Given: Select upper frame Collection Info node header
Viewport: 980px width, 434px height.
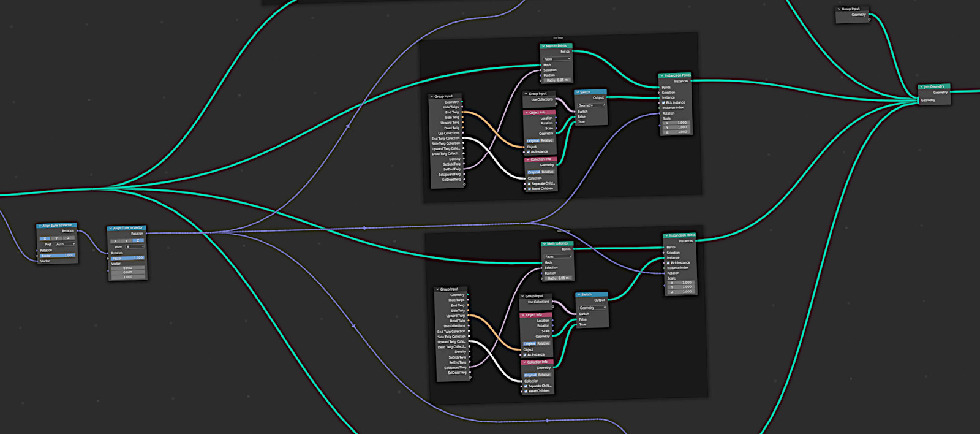Looking at the screenshot, I should coord(540,159).
